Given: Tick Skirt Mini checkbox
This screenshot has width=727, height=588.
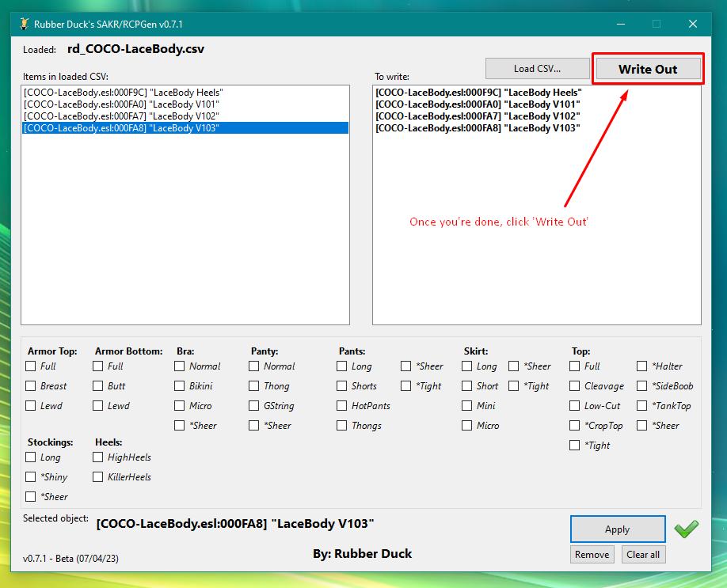Looking at the screenshot, I should [x=467, y=406].
